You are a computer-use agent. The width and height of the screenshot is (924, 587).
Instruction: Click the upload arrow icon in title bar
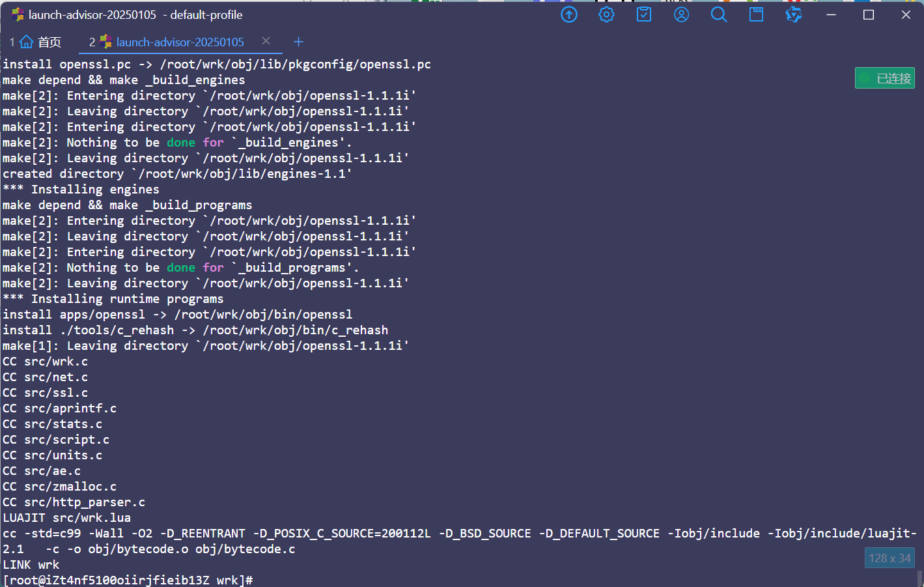tap(569, 14)
